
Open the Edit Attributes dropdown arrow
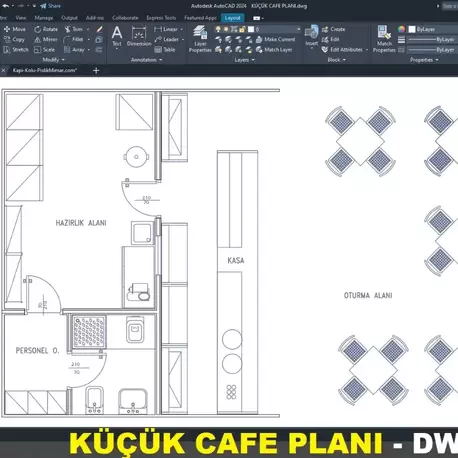(367, 50)
